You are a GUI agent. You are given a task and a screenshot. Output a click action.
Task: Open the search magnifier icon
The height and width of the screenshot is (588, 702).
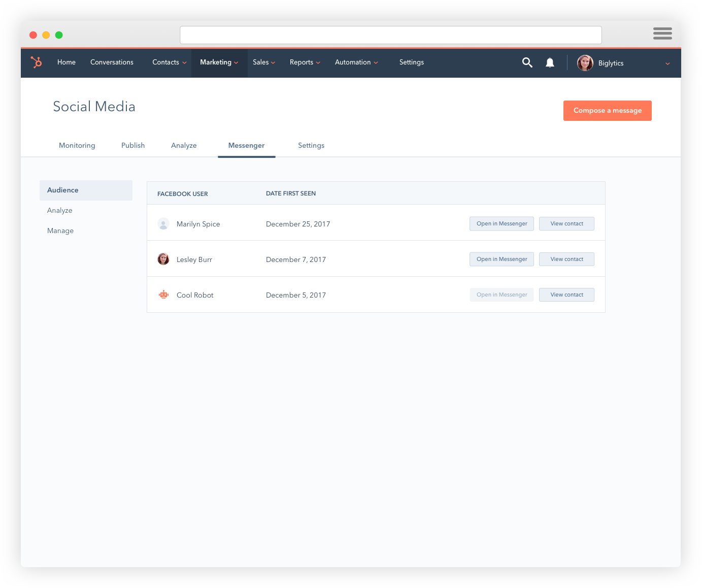tap(527, 62)
